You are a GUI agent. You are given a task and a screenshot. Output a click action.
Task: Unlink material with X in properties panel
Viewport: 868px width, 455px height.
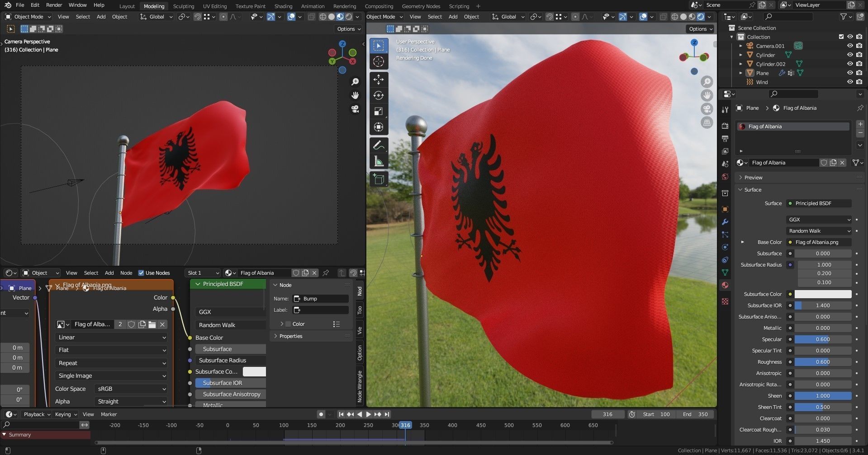pos(842,163)
